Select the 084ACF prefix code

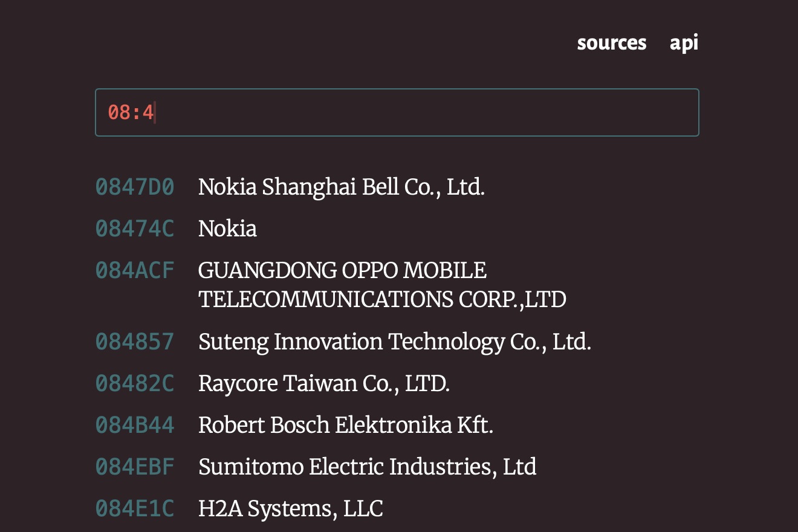[x=135, y=270]
